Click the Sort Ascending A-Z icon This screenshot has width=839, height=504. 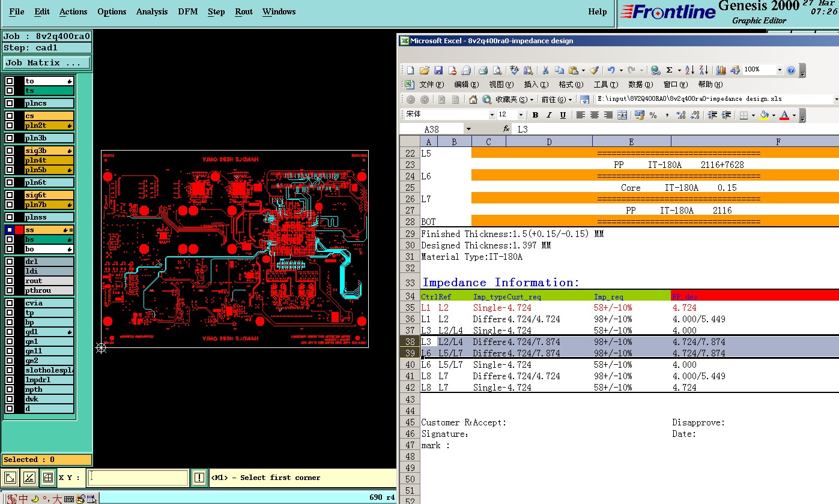pyautogui.click(x=689, y=70)
